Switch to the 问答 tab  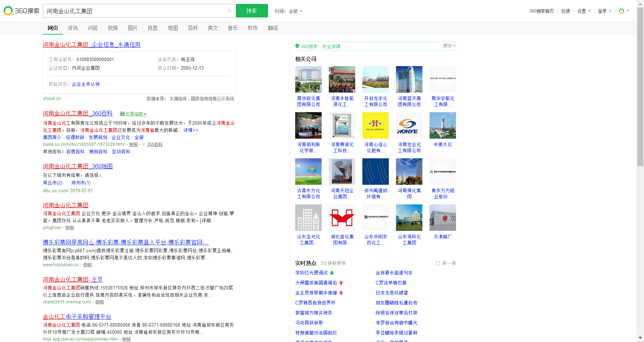click(x=93, y=28)
